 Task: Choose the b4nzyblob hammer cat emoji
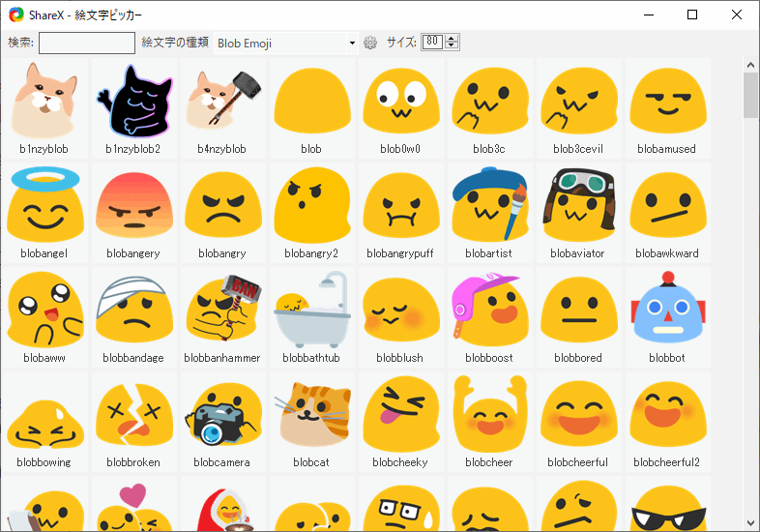tap(223, 108)
